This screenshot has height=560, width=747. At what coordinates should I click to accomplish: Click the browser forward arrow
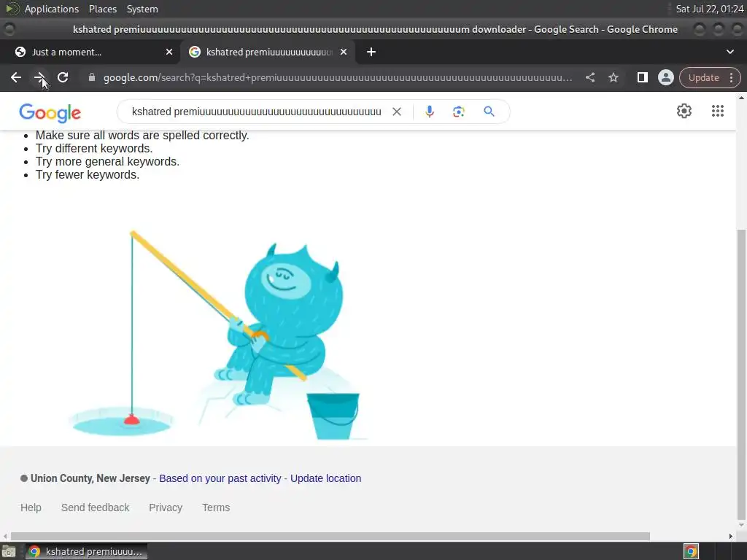(x=39, y=77)
